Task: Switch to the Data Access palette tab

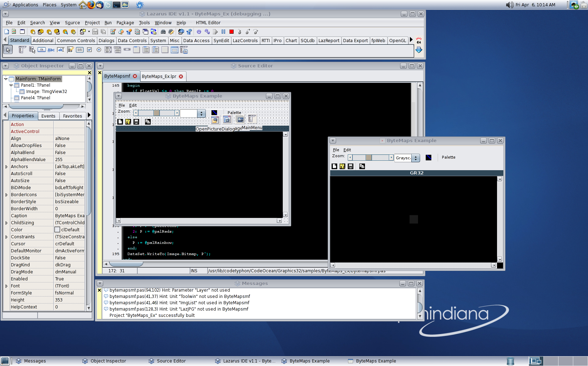Action: coord(196,41)
